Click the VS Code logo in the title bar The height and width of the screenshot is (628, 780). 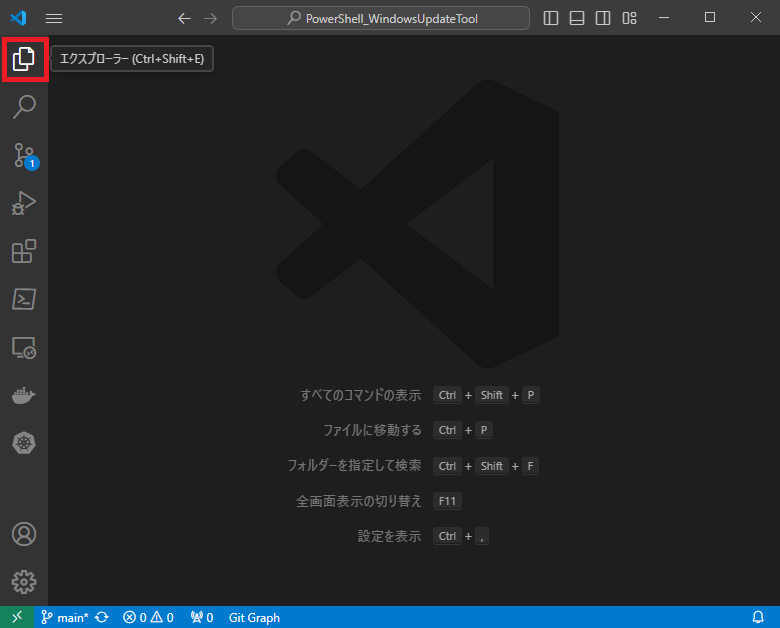pyautogui.click(x=18, y=18)
